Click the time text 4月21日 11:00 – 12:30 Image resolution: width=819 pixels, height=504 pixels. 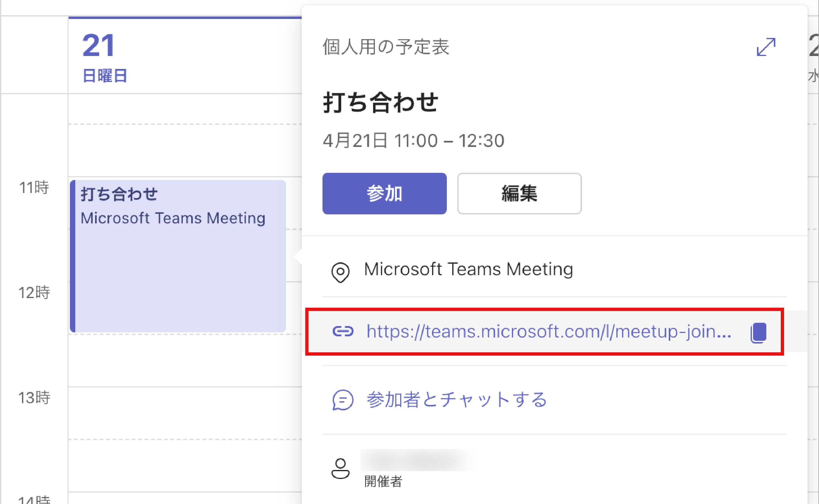click(413, 140)
